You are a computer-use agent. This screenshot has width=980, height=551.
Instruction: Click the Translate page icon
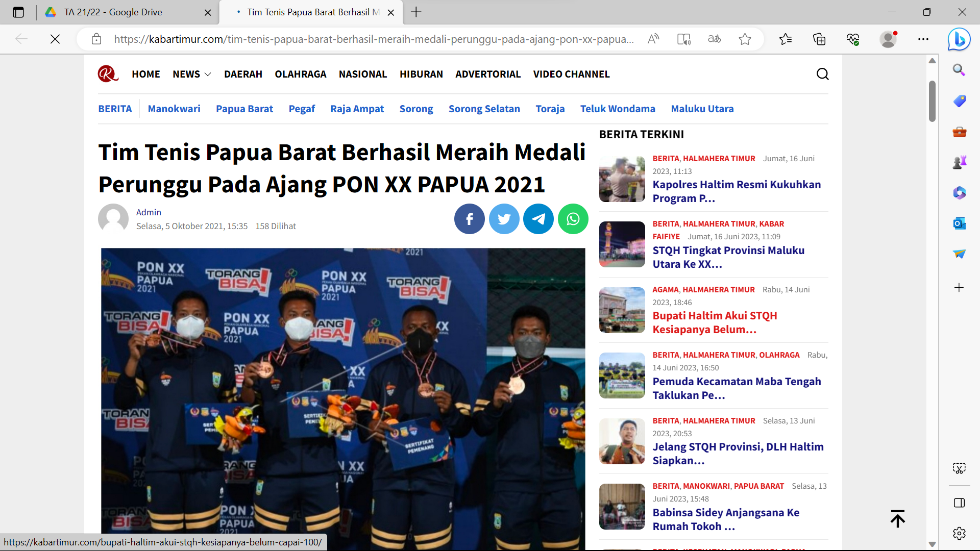coord(714,39)
